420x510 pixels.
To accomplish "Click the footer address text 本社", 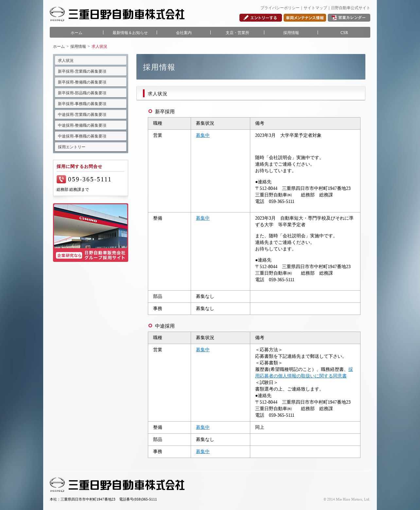I will pos(103,499).
